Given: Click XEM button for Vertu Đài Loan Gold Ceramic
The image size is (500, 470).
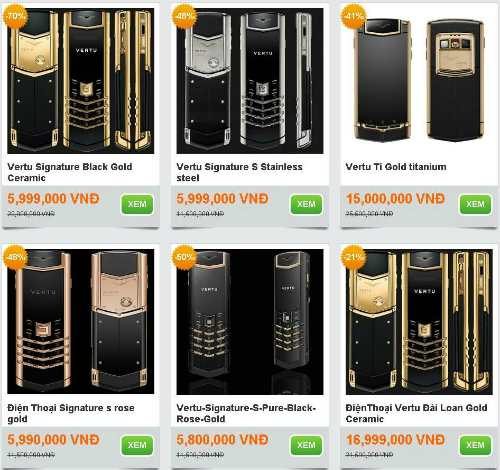Looking at the screenshot, I should pyautogui.click(x=475, y=445).
